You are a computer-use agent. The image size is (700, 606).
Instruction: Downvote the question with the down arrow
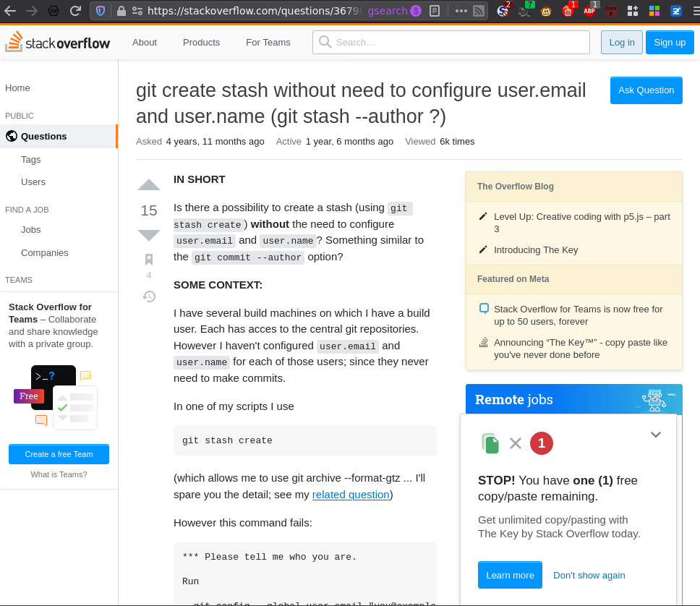(x=149, y=235)
